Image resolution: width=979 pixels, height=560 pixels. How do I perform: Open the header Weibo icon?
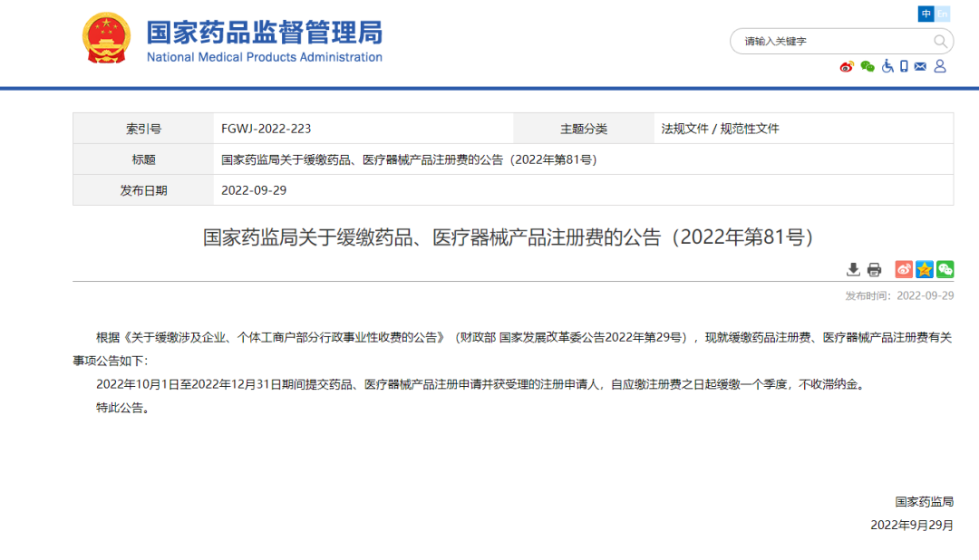point(847,66)
